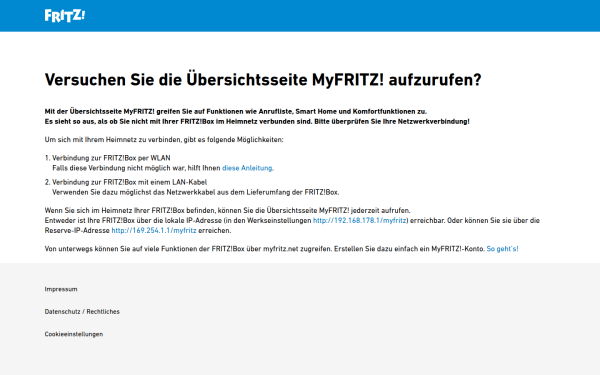Click the sentence starting 'Wenn Sie sich im Heimnetz'
This screenshot has height=375, width=600.
coord(227,210)
